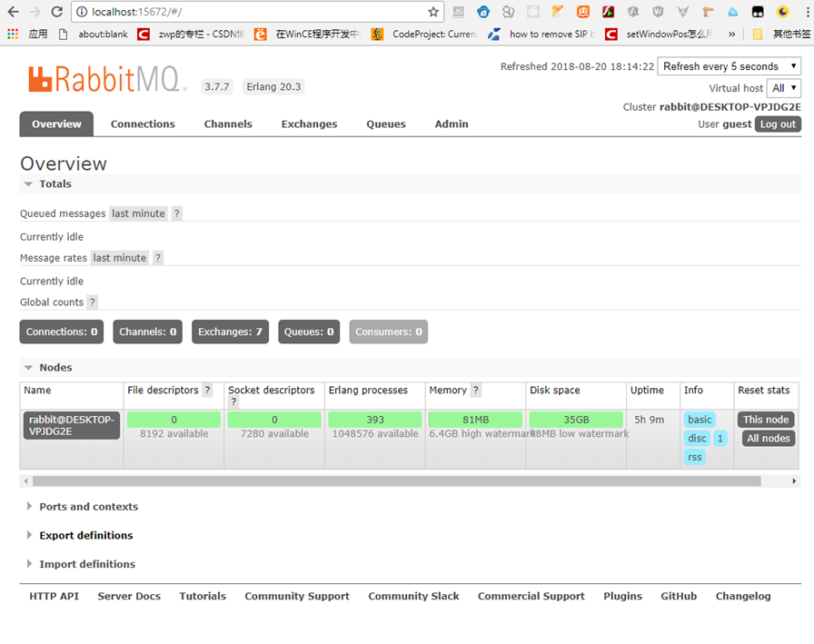Open help for Memory column
The width and height of the screenshot is (814, 644).
(475, 391)
